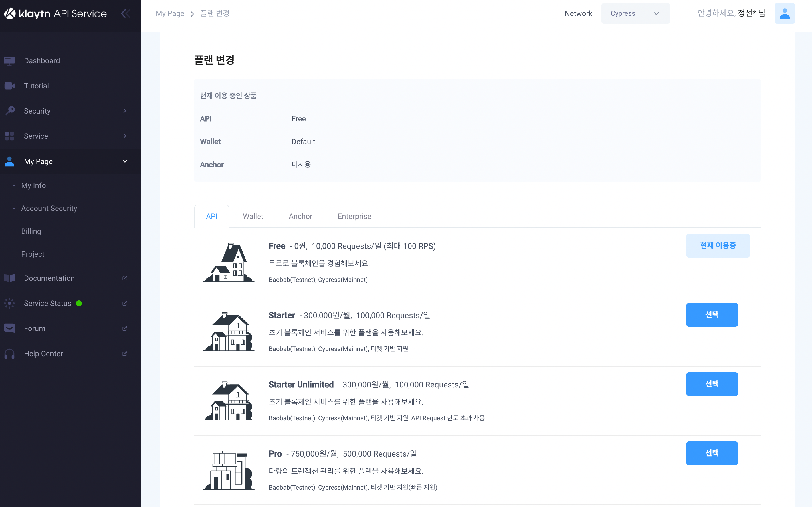Open Documentation external link icon

[x=125, y=278]
